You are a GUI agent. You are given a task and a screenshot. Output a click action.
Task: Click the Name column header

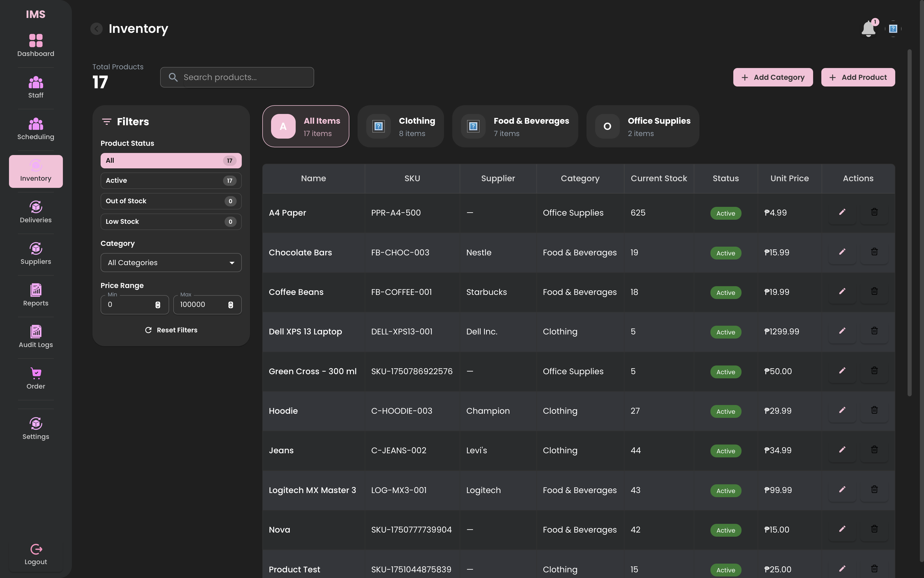(313, 178)
